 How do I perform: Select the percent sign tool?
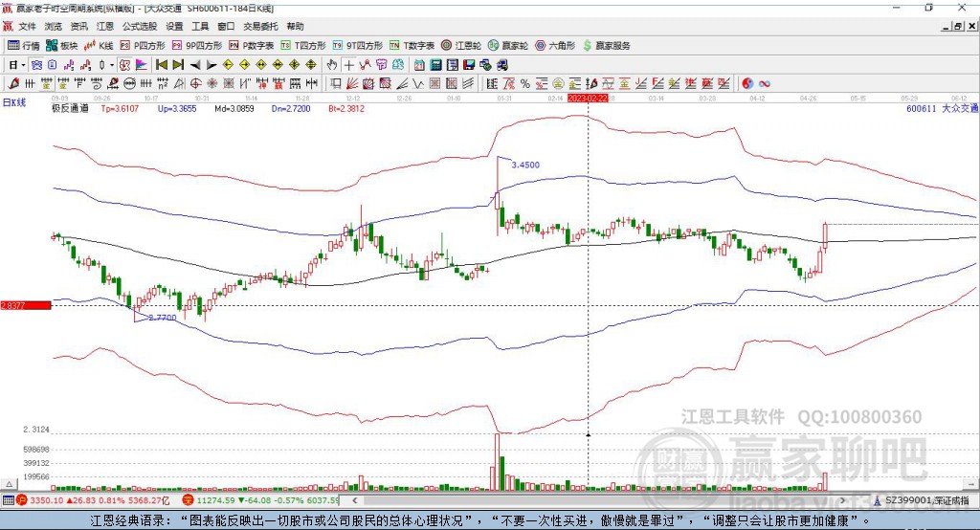pos(525,83)
